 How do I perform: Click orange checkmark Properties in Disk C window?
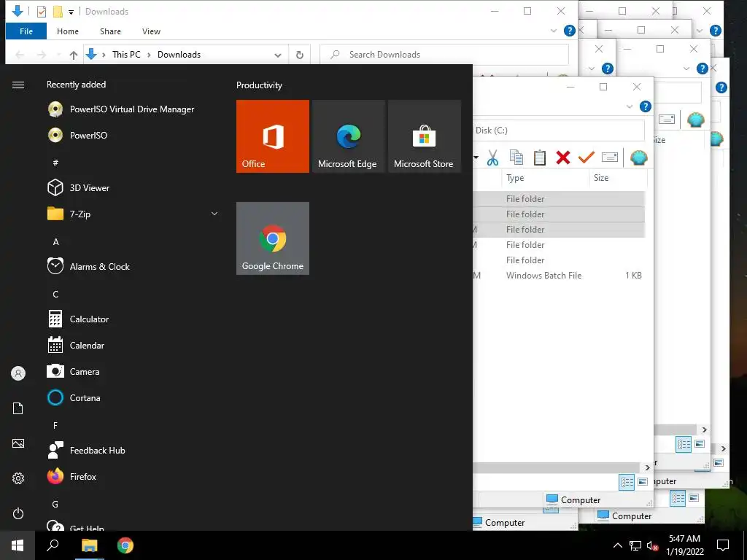click(586, 157)
